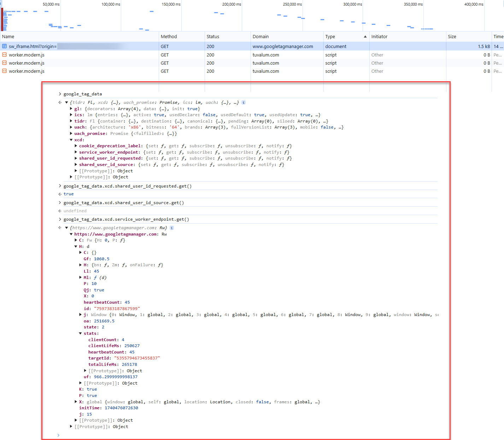Screen dimensions: 504x440
Task: Click the 'undefined' console result
Action: pos(75,211)
